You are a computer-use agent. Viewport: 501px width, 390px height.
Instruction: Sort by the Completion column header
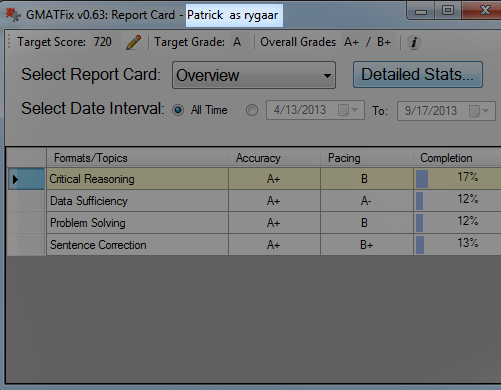(x=457, y=158)
